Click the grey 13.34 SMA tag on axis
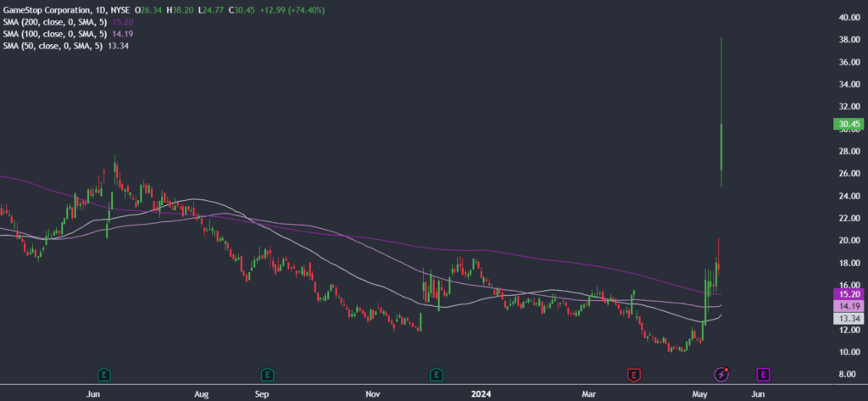The height and width of the screenshot is (401, 868). tap(847, 319)
